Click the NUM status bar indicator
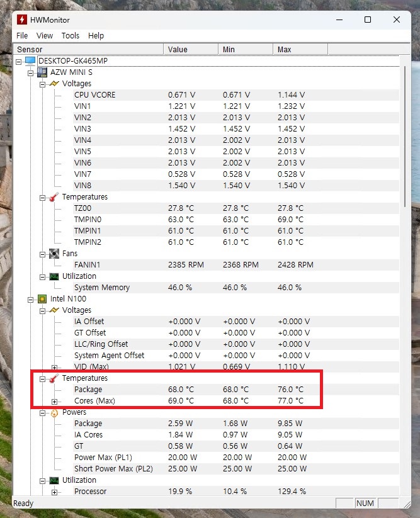 coord(365,504)
